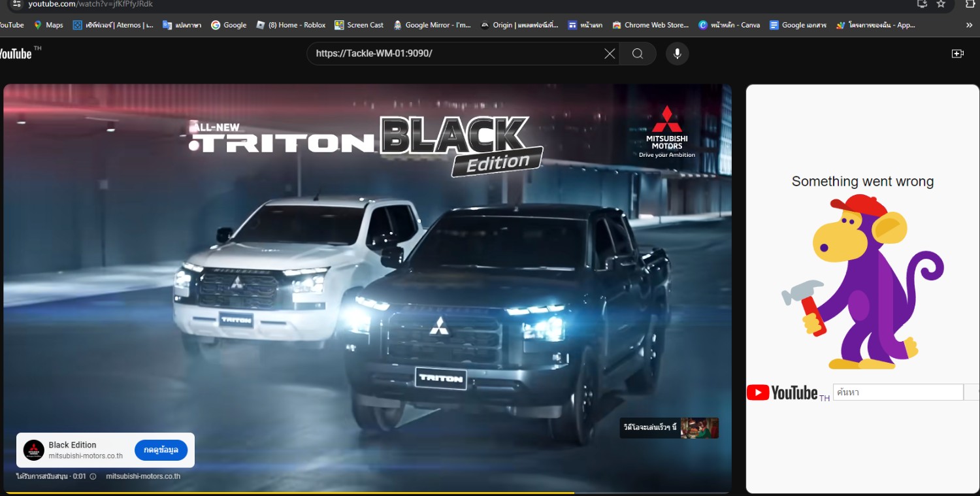Click the upcoming video thumbnail preview

click(699, 428)
